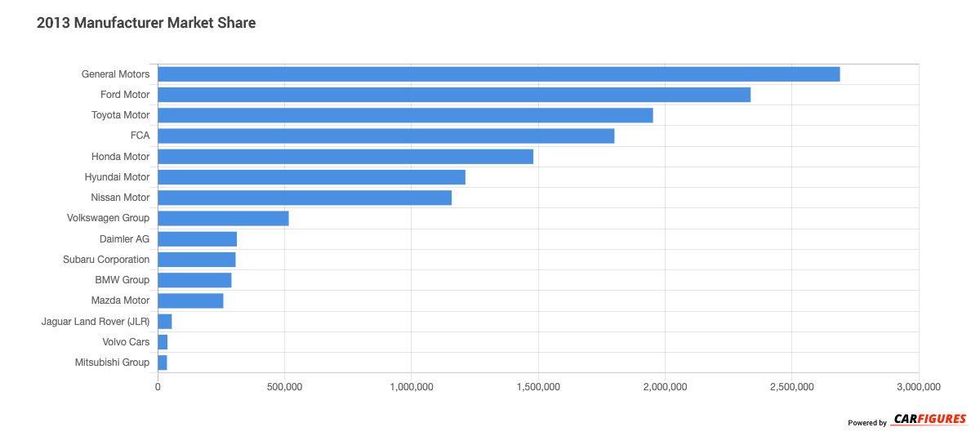Click the '1,500,000' x-axis value
980x436 pixels.
[x=538, y=386]
